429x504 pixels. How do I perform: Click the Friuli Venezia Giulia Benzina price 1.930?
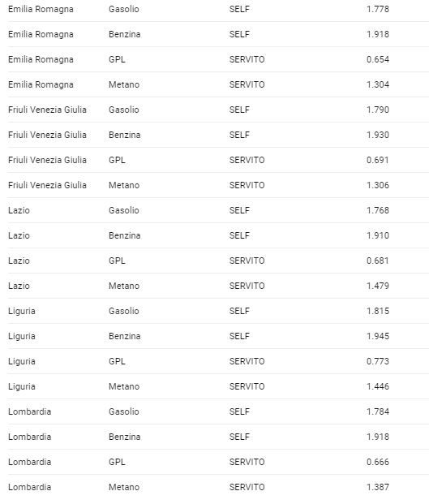click(378, 135)
